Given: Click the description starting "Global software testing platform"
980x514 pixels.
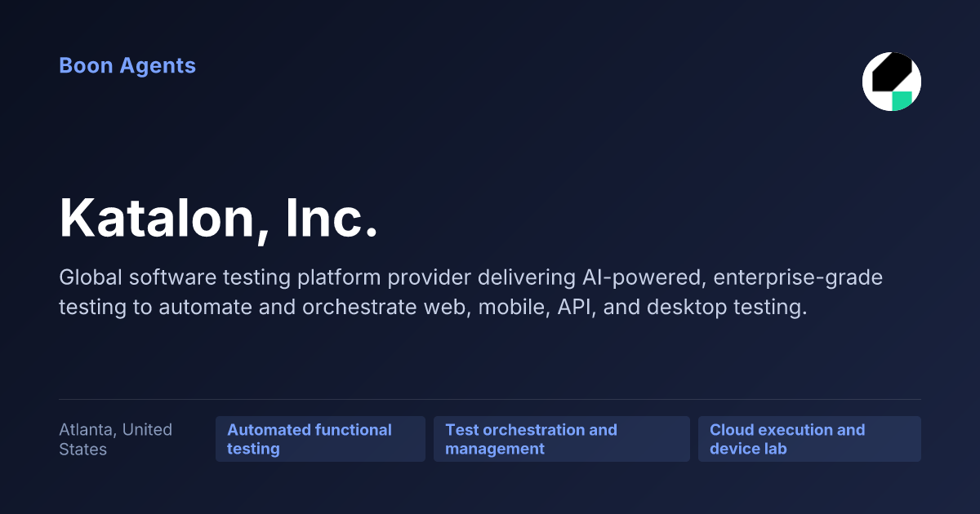Looking at the screenshot, I should (471, 293).
